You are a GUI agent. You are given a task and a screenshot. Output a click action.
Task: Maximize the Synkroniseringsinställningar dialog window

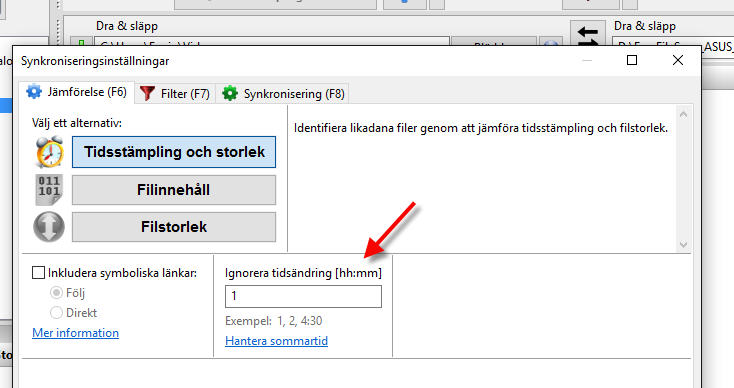pyautogui.click(x=632, y=60)
